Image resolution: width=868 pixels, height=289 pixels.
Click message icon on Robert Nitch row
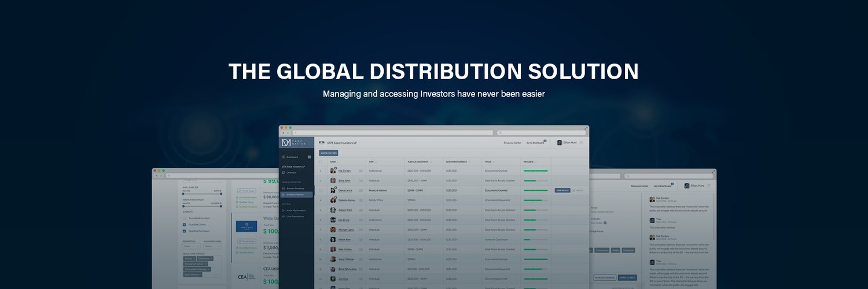(361, 210)
